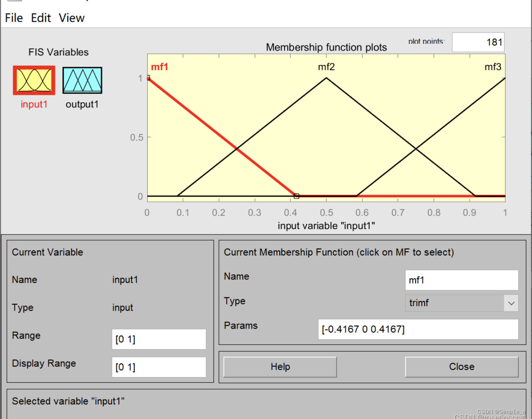Select the output1 variable icon
Image resolution: width=532 pixels, height=419 pixels.
[x=82, y=80]
